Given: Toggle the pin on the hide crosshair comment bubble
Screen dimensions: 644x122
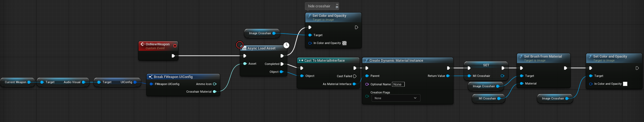Looking at the screenshot, I should pyautogui.click(x=337, y=4).
